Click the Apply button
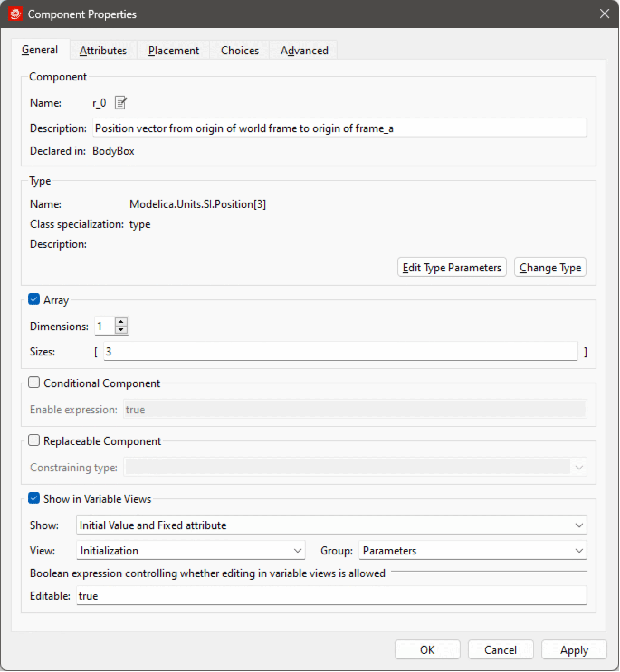The width and height of the screenshot is (620, 672). pos(574,650)
